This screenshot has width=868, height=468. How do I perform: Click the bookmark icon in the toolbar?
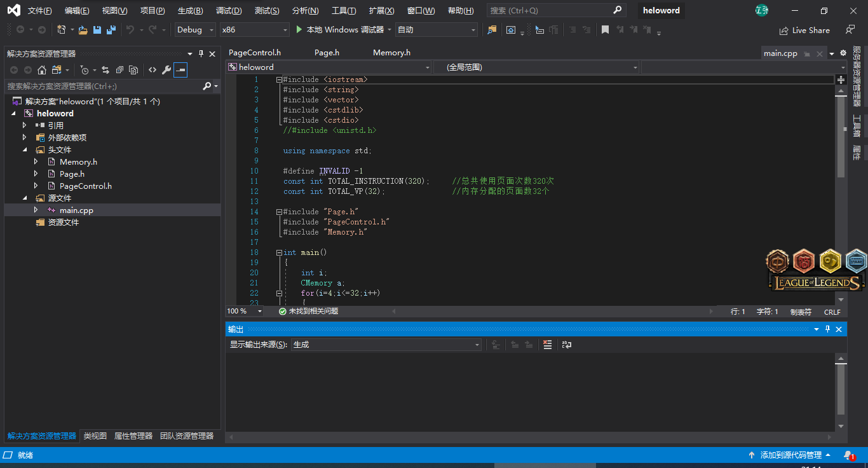pos(605,30)
